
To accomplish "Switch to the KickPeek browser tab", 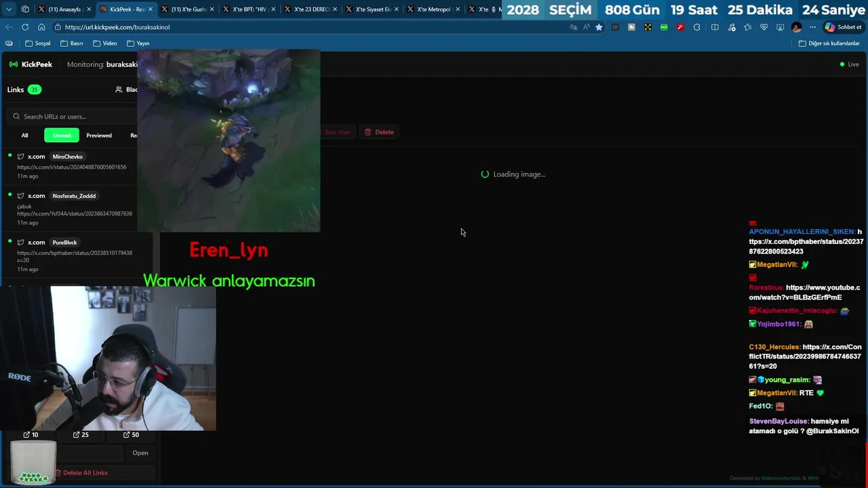I will point(126,9).
